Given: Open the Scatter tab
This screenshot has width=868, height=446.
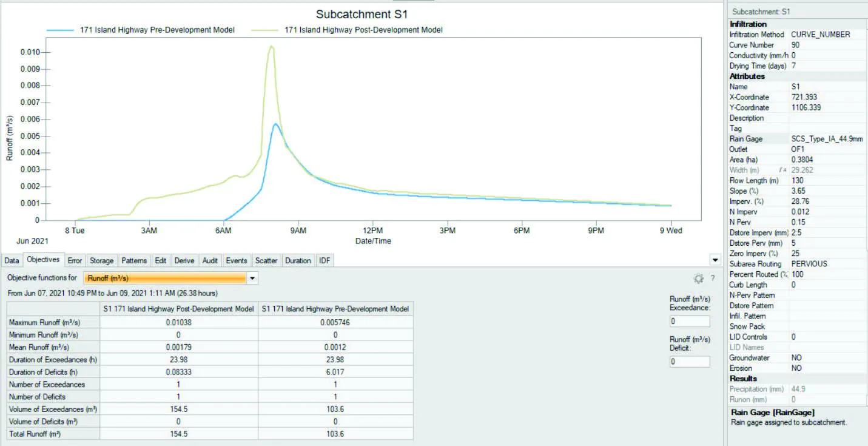Looking at the screenshot, I should pyautogui.click(x=266, y=260).
